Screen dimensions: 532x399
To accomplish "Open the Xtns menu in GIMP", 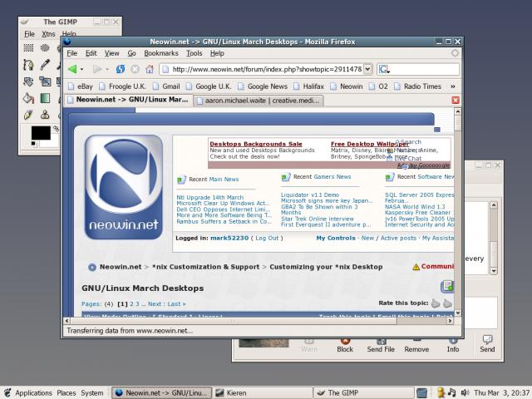I will 48,34.
